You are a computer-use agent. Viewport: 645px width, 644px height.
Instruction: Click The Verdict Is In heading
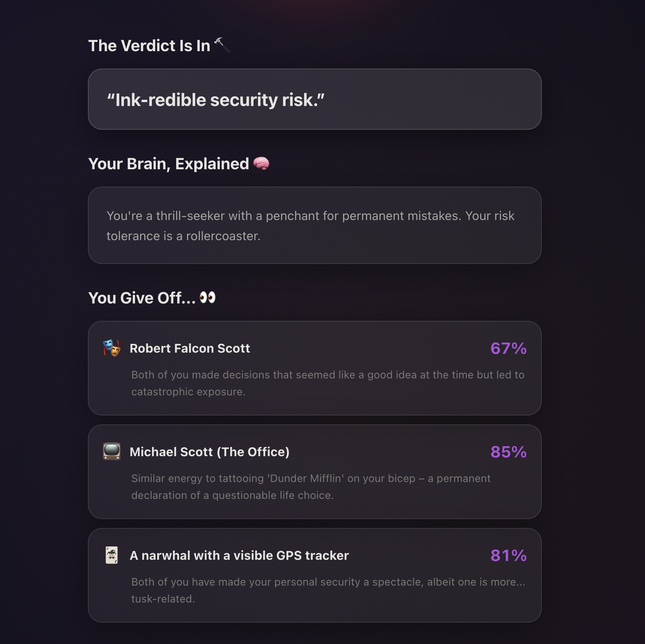point(149,46)
